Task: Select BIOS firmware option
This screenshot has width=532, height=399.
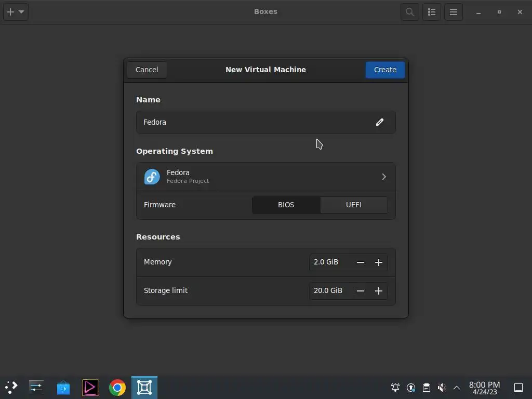Action: [x=286, y=205]
